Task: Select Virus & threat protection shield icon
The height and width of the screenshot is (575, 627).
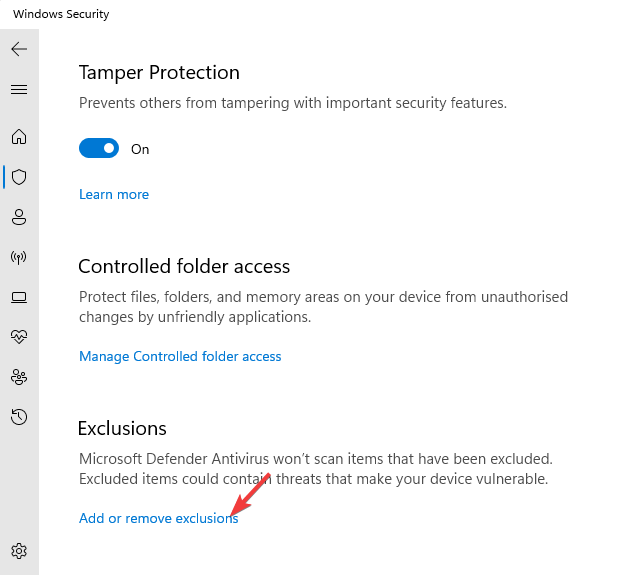Action: click(19, 177)
